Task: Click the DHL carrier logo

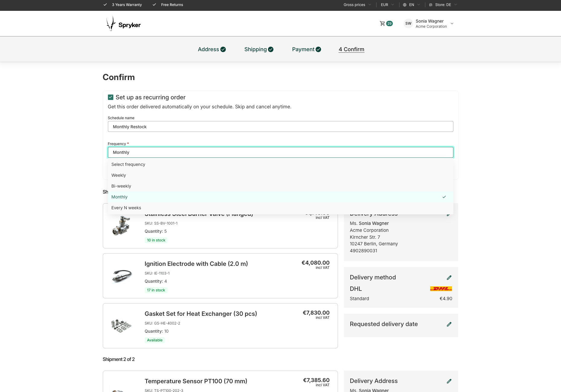Action: tap(441, 289)
